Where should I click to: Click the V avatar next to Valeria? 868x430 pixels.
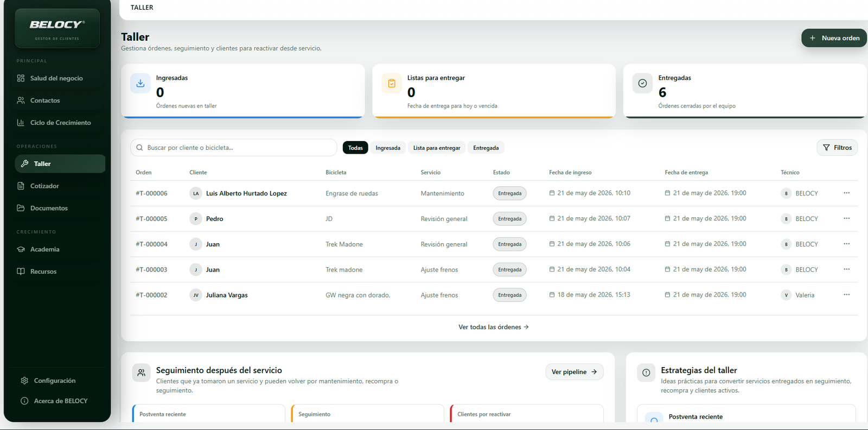[786, 295]
